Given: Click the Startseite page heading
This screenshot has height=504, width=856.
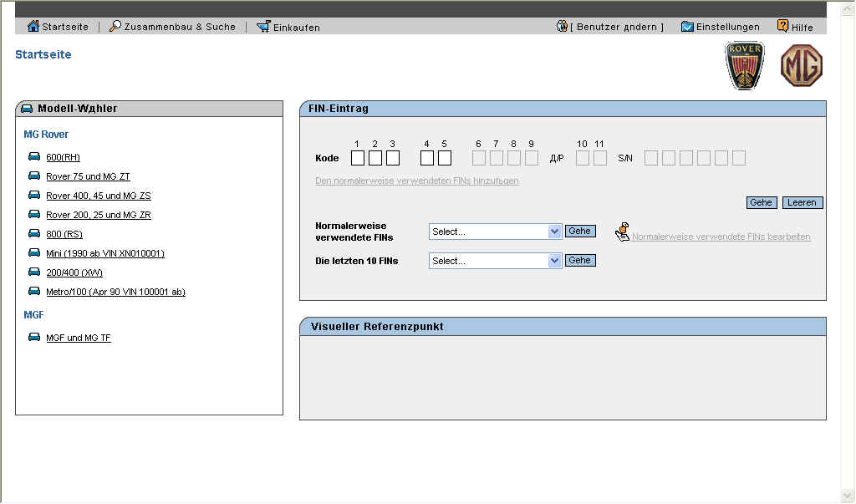Looking at the screenshot, I should pyautogui.click(x=43, y=54).
